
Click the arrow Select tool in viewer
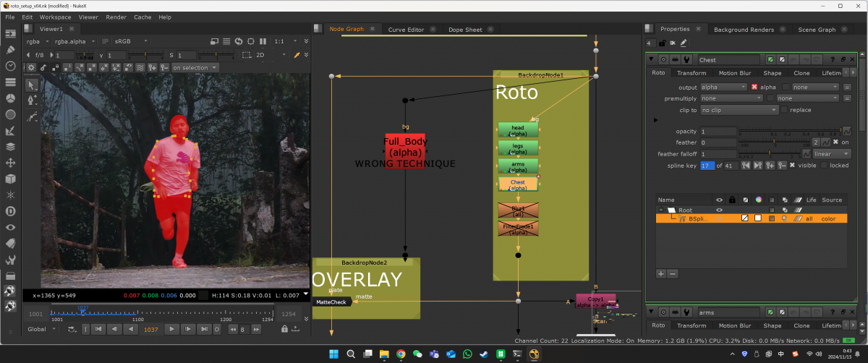(x=32, y=84)
